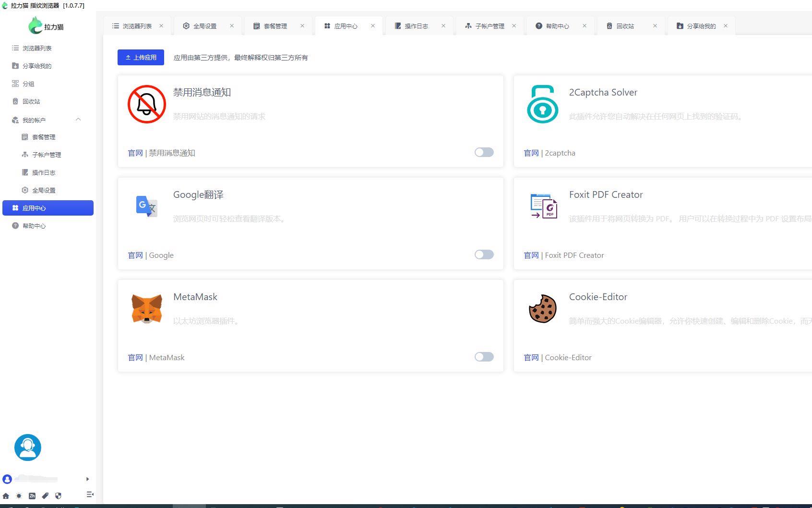Image resolution: width=812 pixels, height=508 pixels.
Task: Open 操作日志 in the sidebar
Action: [48, 172]
